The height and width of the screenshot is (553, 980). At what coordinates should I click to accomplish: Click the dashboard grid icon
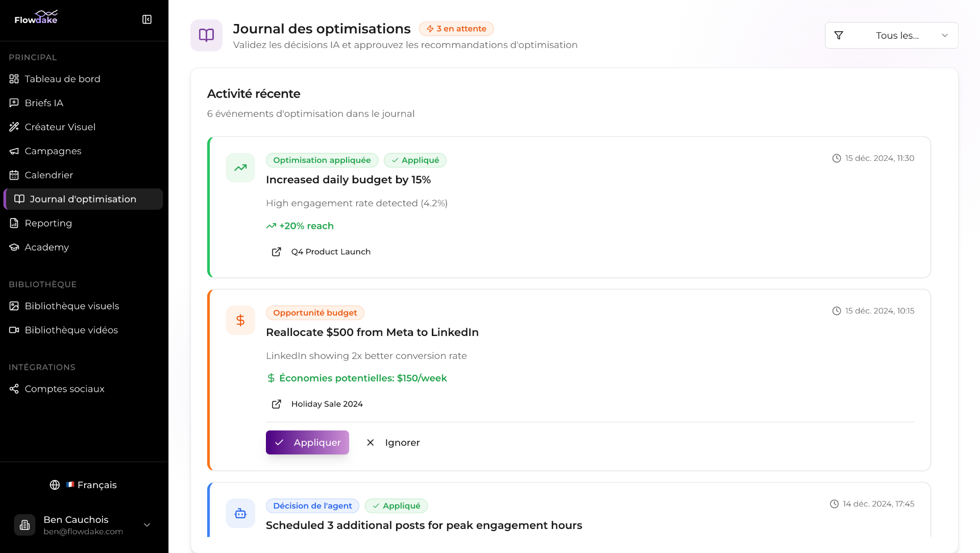click(14, 79)
